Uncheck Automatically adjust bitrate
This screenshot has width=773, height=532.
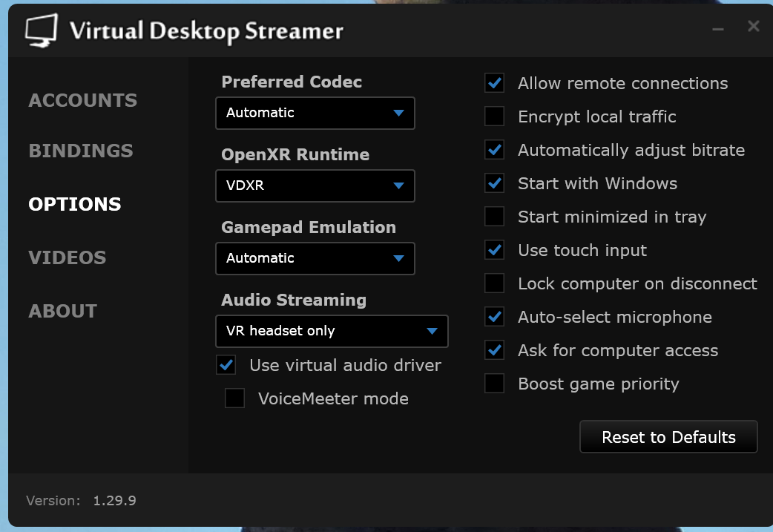(495, 150)
